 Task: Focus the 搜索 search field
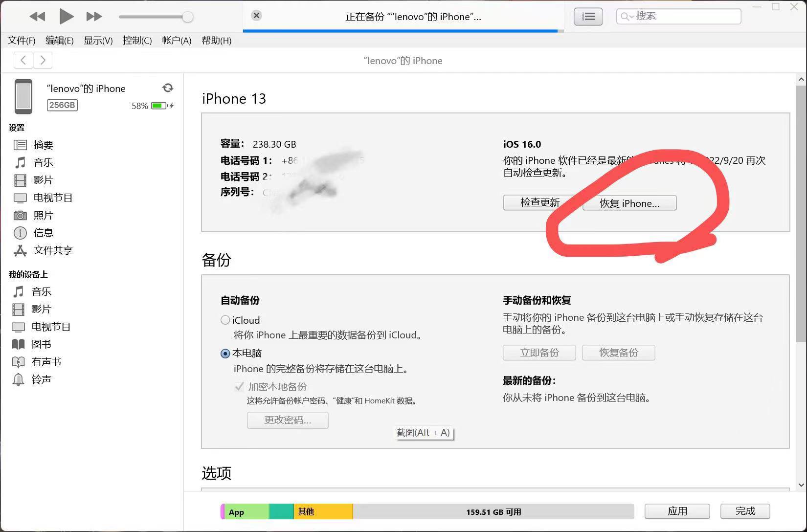pos(678,16)
